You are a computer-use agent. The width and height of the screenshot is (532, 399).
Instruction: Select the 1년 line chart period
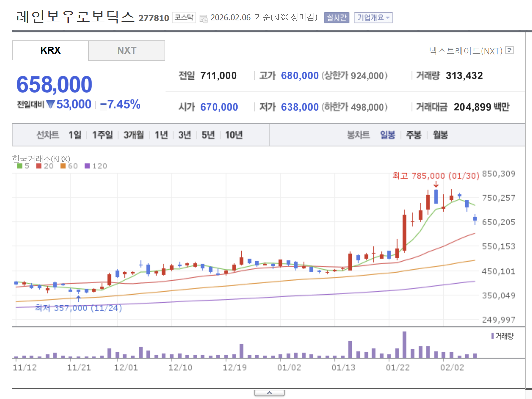(x=161, y=135)
